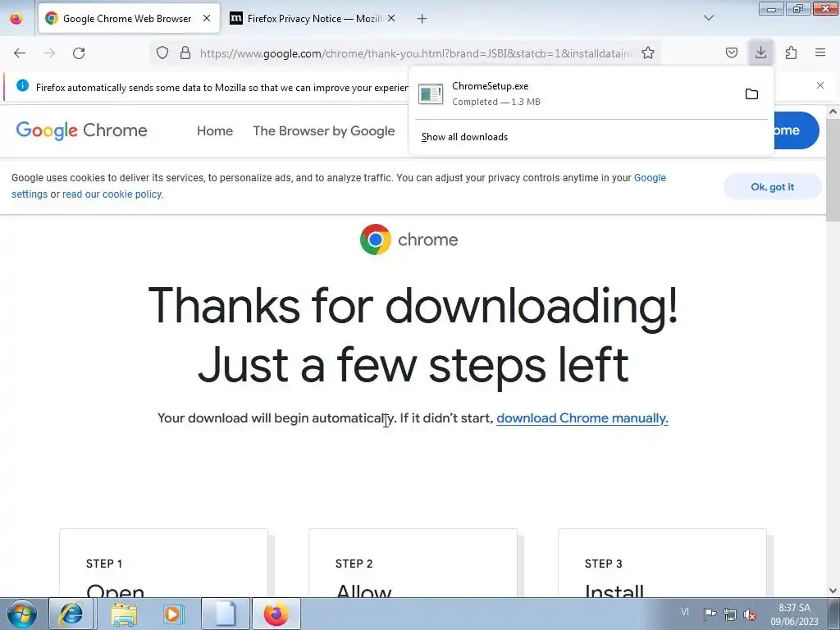Open the Action Center flag icon

tap(710, 614)
